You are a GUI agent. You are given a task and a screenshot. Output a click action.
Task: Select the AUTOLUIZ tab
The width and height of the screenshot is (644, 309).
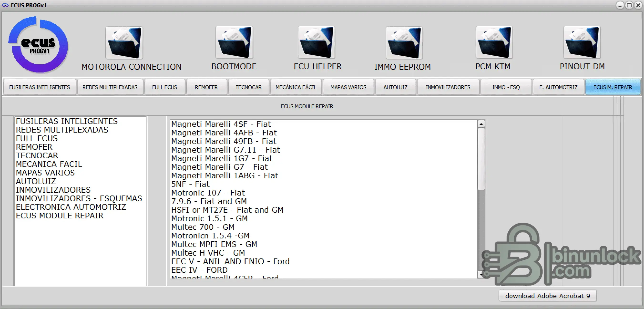(395, 87)
